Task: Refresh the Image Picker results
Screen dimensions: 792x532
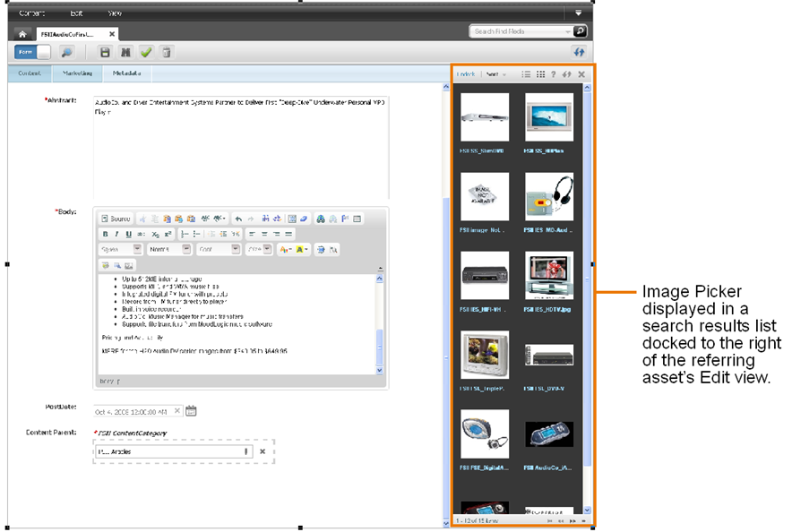Action: 567,74
